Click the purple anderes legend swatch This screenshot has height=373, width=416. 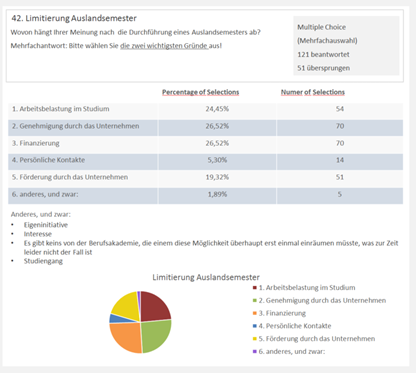pyautogui.click(x=255, y=351)
